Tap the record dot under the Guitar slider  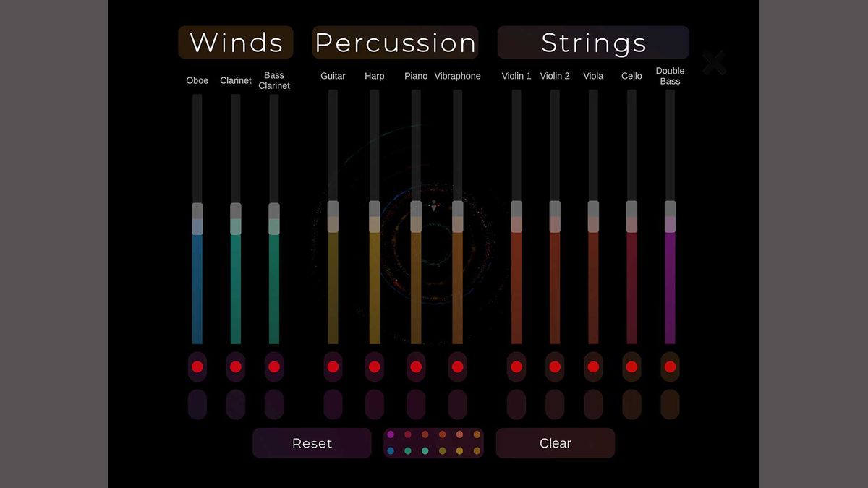tap(333, 367)
